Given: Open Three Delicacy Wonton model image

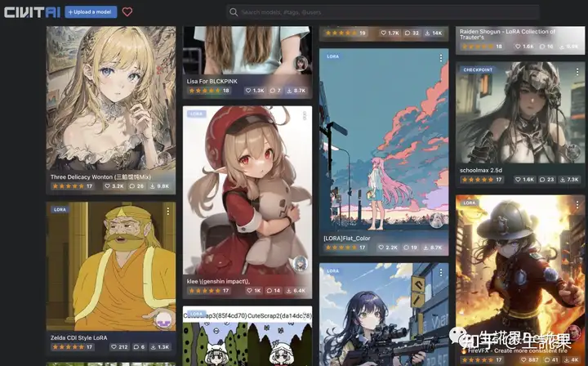Looking at the screenshot, I should pos(110,97).
